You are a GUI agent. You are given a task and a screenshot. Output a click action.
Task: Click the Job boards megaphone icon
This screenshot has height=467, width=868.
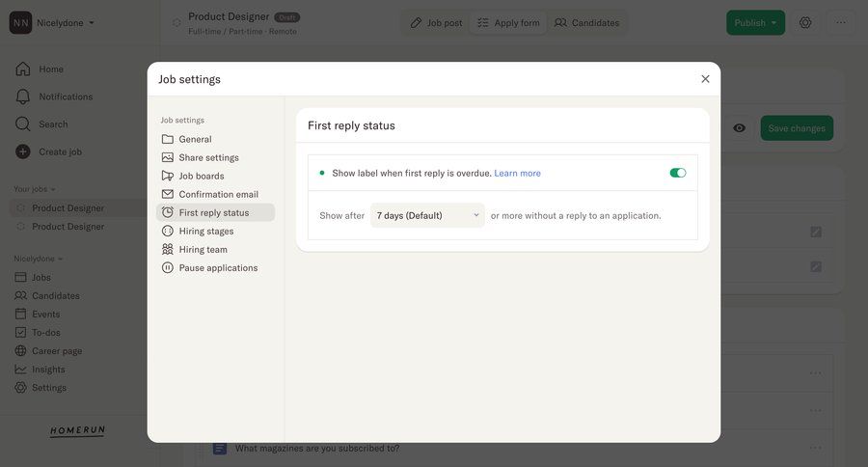pyautogui.click(x=167, y=176)
